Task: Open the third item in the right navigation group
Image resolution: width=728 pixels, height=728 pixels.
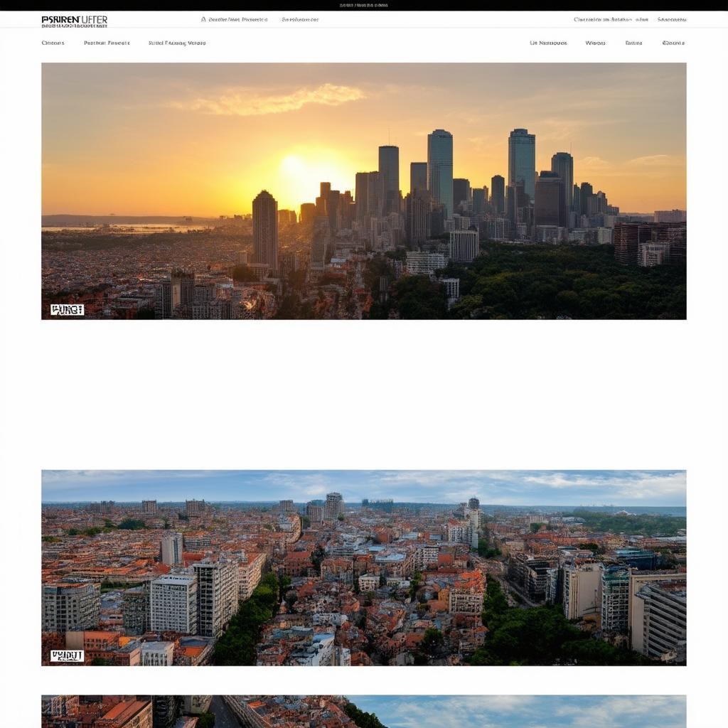Action: pos(633,43)
